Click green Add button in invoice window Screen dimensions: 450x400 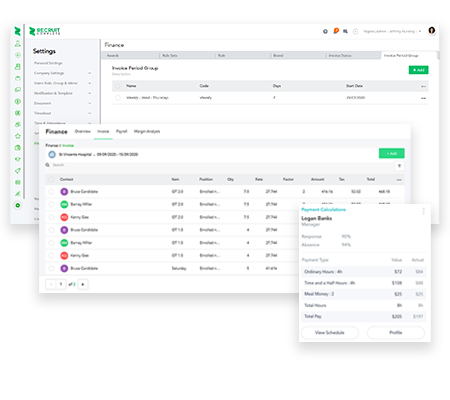[x=392, y=153]
